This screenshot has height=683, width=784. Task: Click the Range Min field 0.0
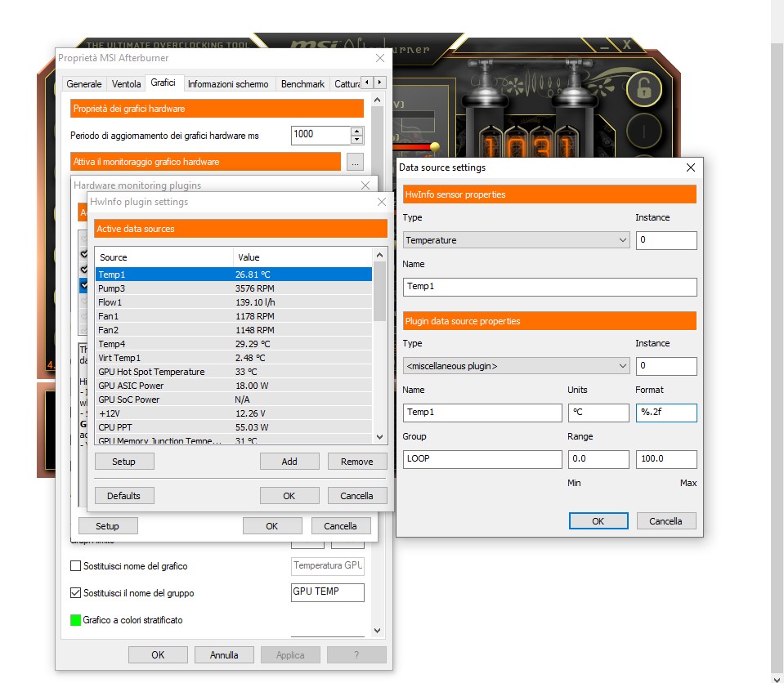tap(598, 459)
